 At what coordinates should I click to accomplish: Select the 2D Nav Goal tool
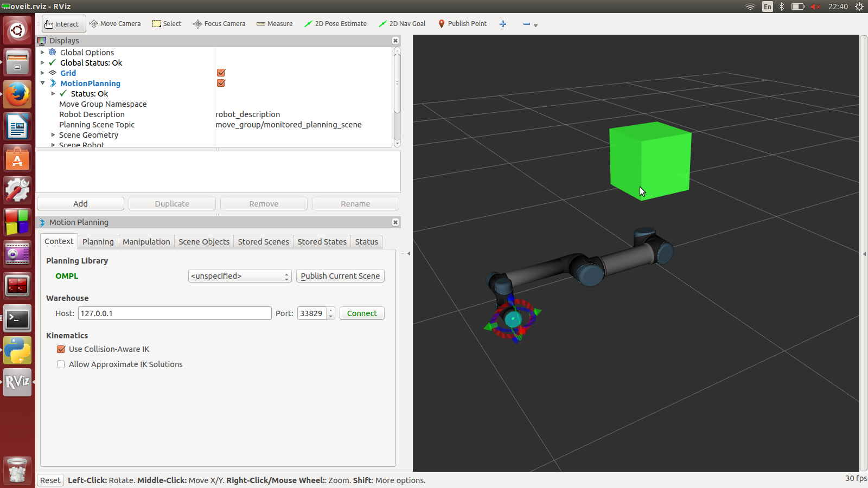402,24
